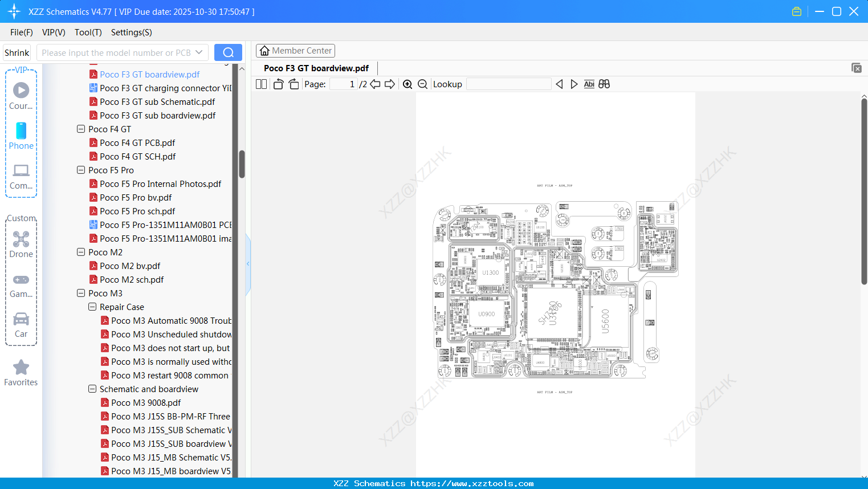Image resolution: width=868 pixels, height=489 pixels.
Task: Select the Poco F3 GT boardview.pdf tab
Action: pyautogui.click(x=316, y=68)
